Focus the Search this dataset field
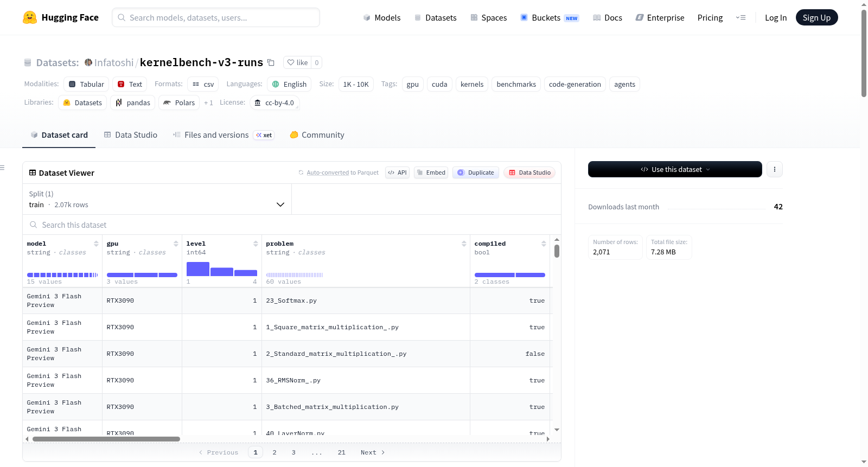 click(x=292, y=225)
